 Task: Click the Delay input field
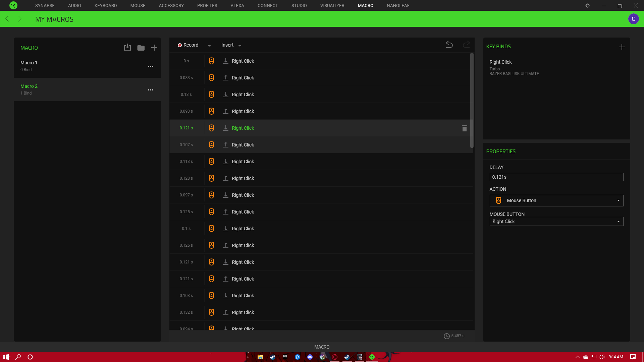[556, 177]
